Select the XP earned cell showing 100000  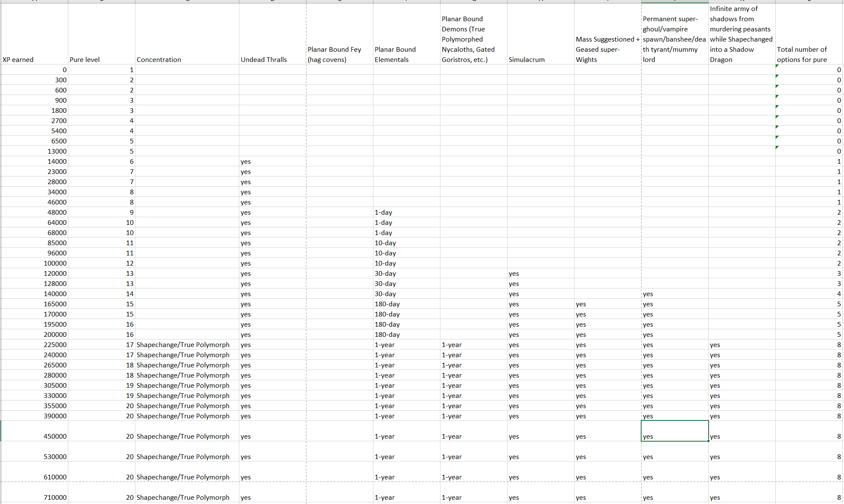point(34,263)
